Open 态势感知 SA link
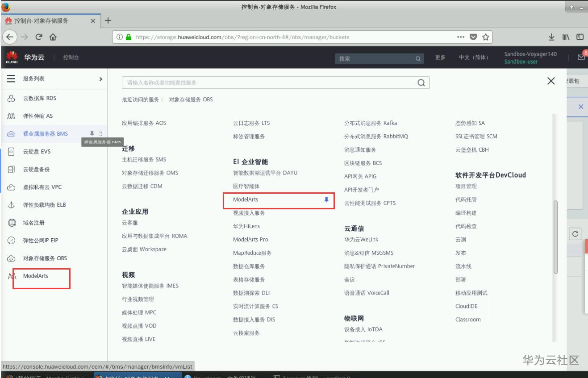 coord(470,123)
